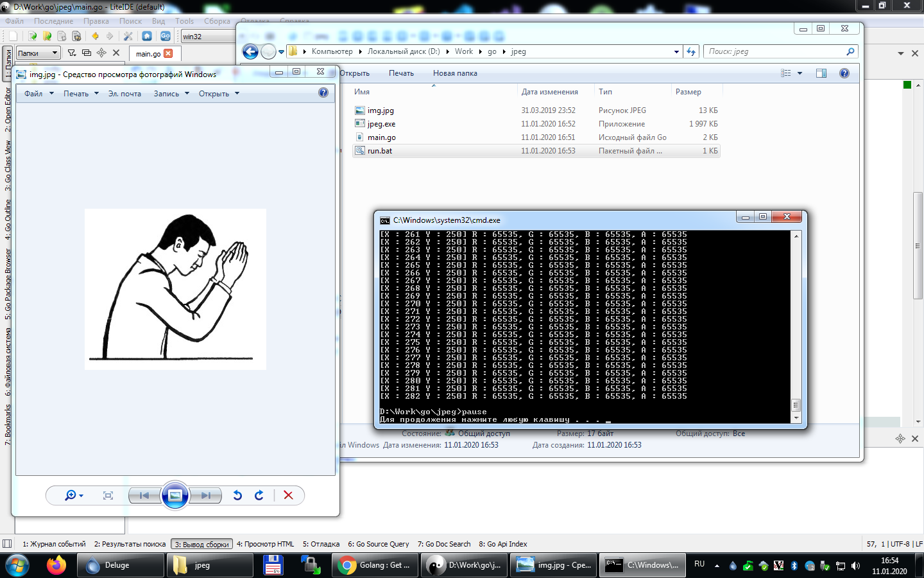924x578 pixels.
Task: Click the LiteIDE home welcome icon
Action: (147, 36)
